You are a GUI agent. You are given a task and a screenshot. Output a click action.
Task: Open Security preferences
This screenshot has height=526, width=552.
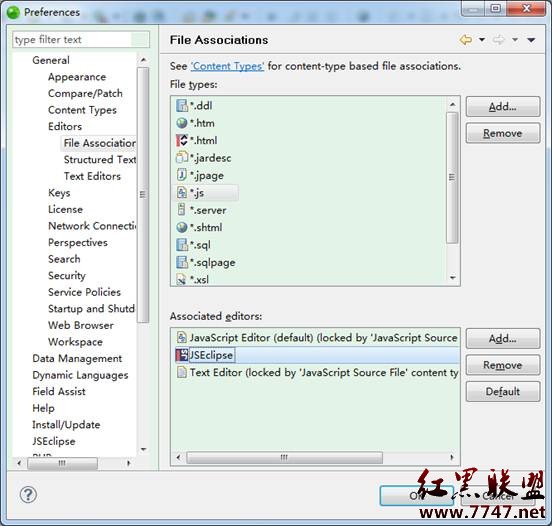pos(67,275)
